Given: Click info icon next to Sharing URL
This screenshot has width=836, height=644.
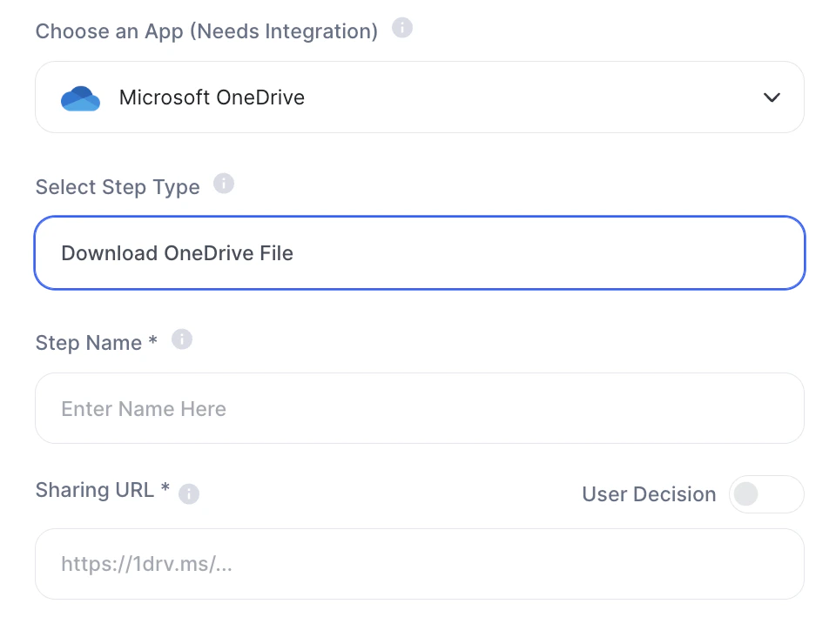Looking at the screenshot, I should coord(189,493).
